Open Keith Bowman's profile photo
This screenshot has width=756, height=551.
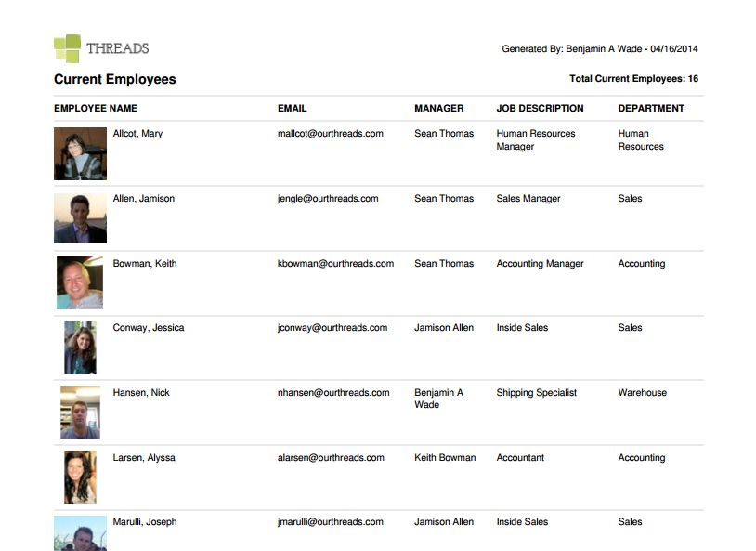tap(80, 282)
